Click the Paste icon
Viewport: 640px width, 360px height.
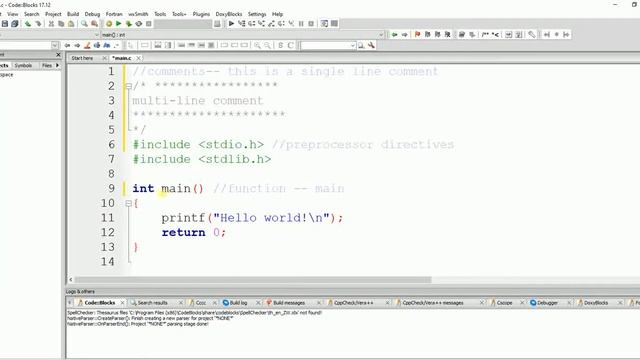[x=71, y=24]
